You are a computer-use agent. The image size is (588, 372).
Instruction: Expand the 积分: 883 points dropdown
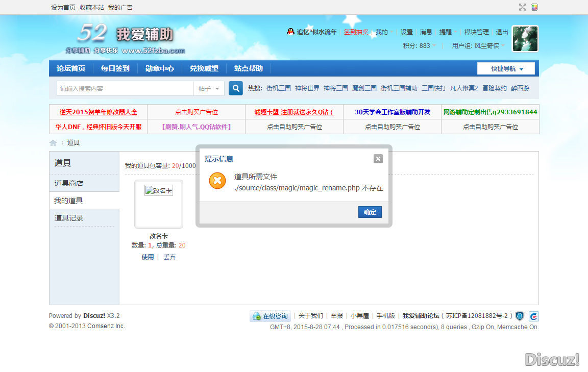[x=420, y=45]
